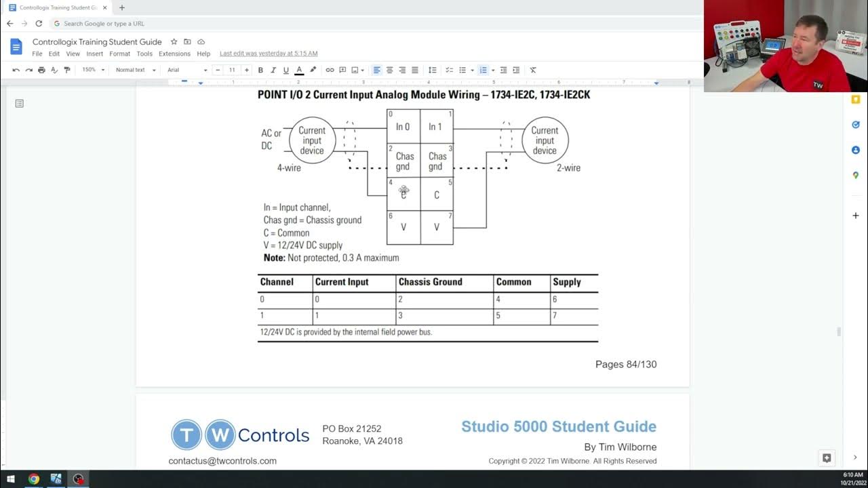
Task: Click the bulleted list icon
Action: [x=462, y=70]
